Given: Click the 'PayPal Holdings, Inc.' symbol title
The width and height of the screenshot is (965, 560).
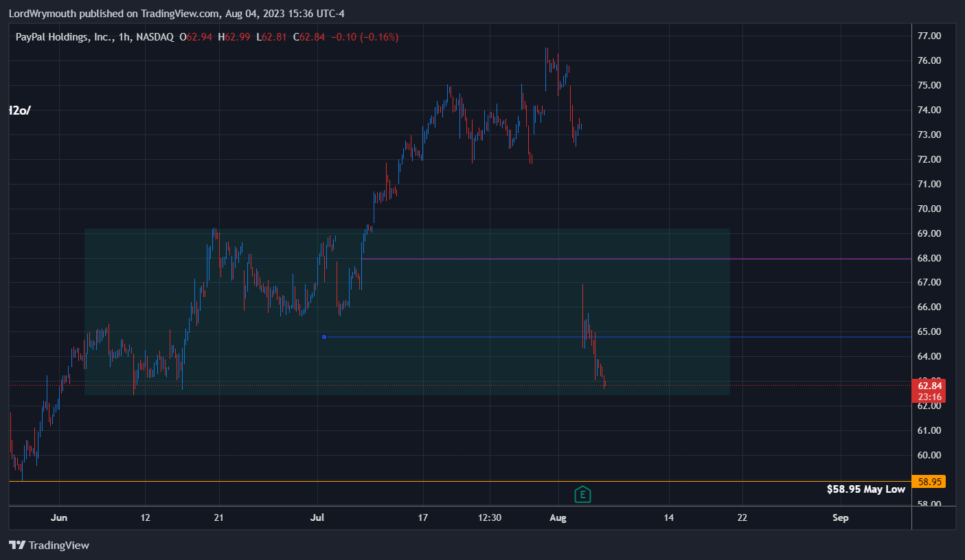Looking at the screenshot, I should (65, 37).
